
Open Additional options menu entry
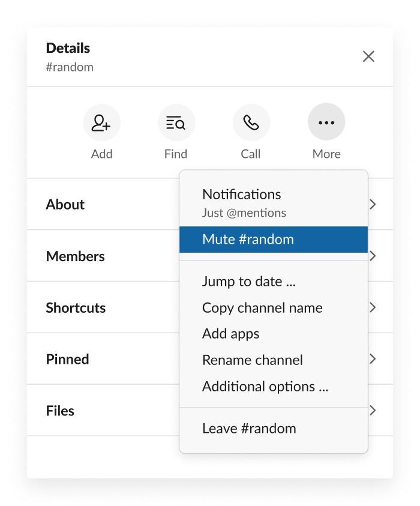[265, 387]
